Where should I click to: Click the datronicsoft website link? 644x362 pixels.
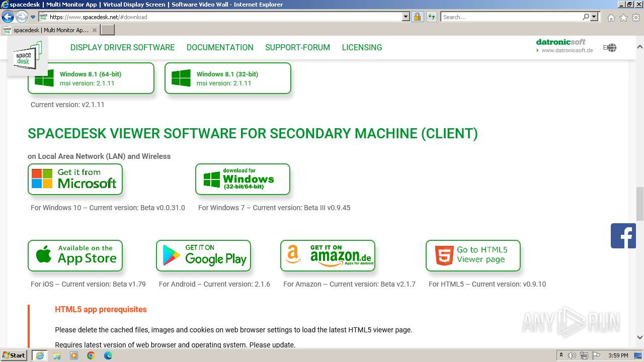tap(565, 46)
